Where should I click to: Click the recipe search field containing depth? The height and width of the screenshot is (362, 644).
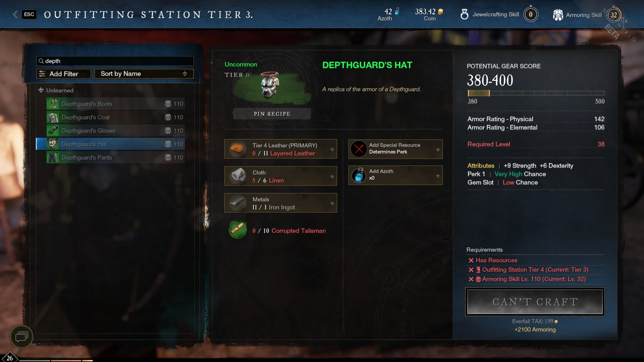(x=115, y=61)
